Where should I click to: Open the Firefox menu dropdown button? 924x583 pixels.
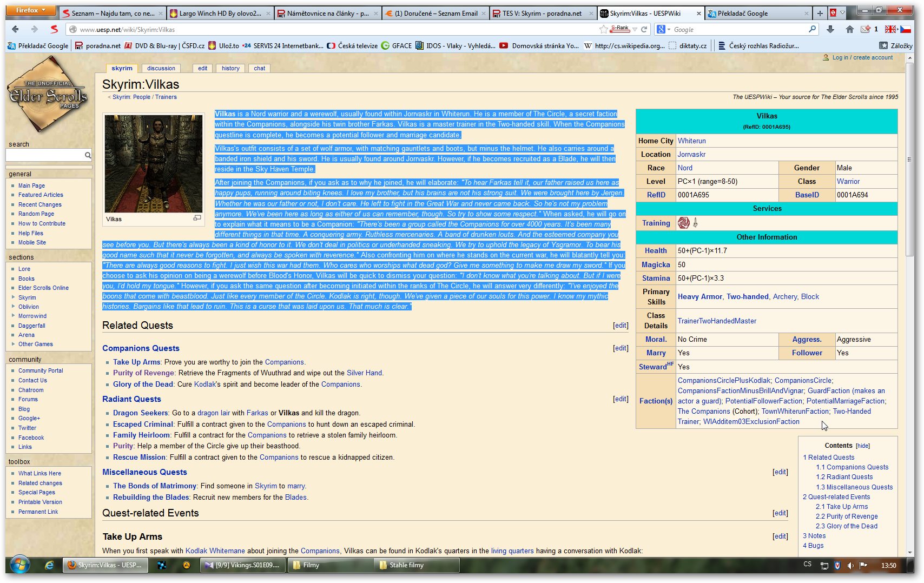(x=31, y=10)
